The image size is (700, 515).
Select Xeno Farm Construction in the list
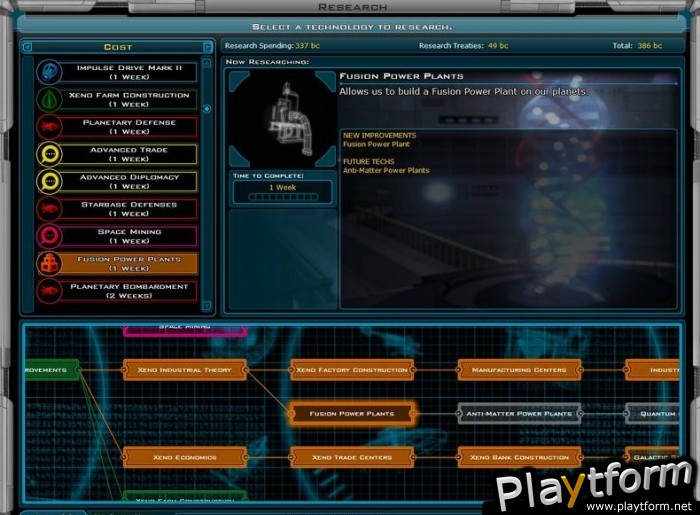point(117,99)
